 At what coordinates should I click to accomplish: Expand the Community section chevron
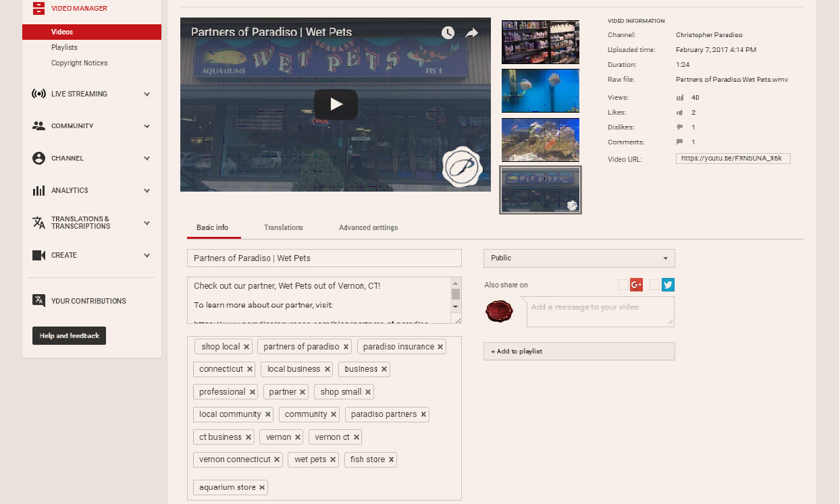click(x=147, y=126)
